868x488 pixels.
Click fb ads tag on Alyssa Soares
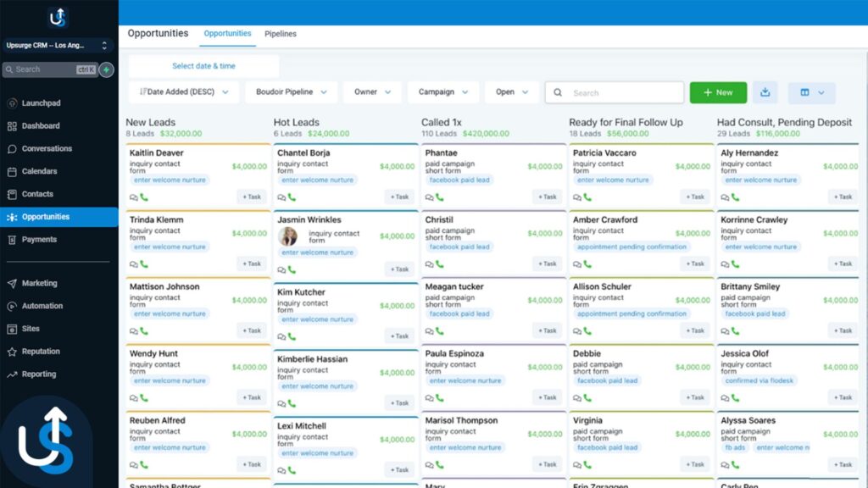(x=735, y=448)
